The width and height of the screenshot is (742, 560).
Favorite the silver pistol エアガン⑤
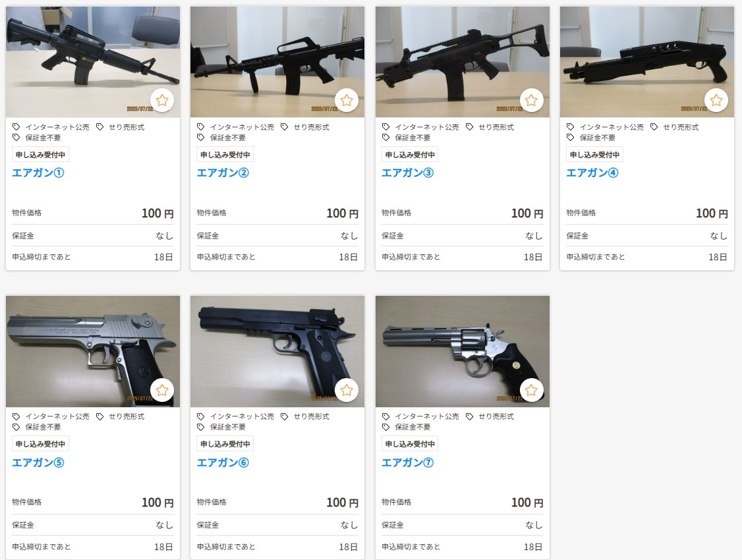point(162,390)
